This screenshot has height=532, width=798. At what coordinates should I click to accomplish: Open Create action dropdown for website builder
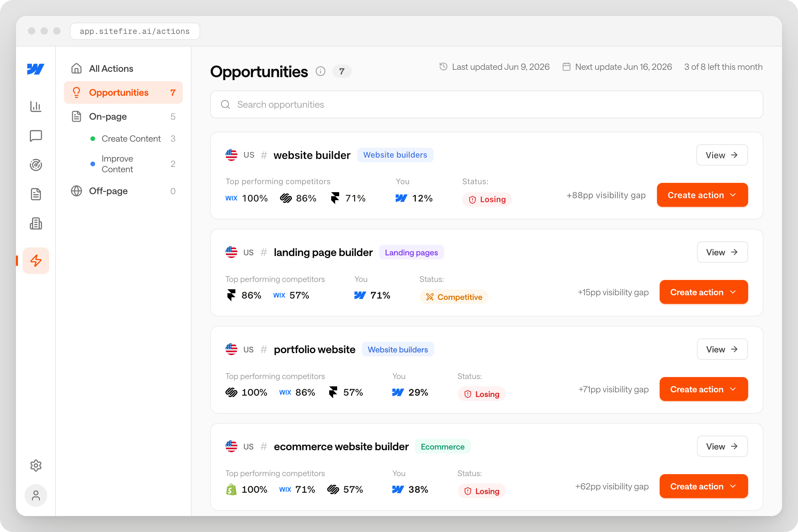pyautogui.click(x=702, y=195)
